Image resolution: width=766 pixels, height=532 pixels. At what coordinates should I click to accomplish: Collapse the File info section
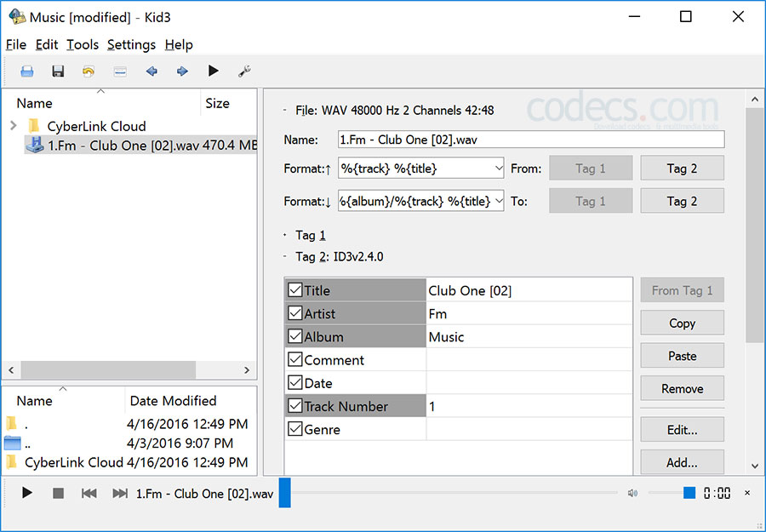[285, 111]
